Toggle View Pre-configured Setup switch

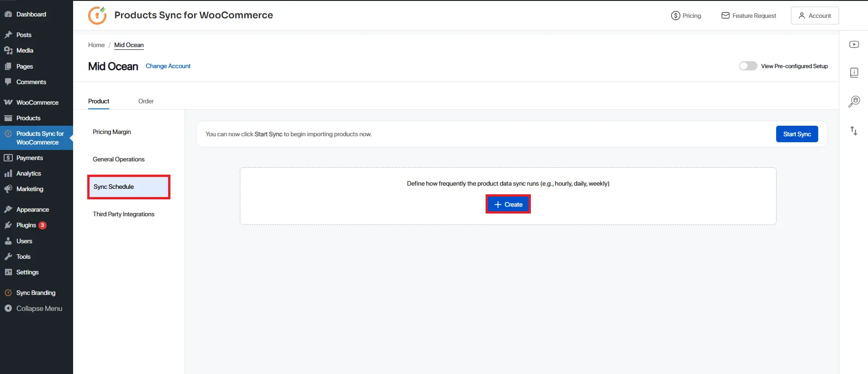[748, 66]
